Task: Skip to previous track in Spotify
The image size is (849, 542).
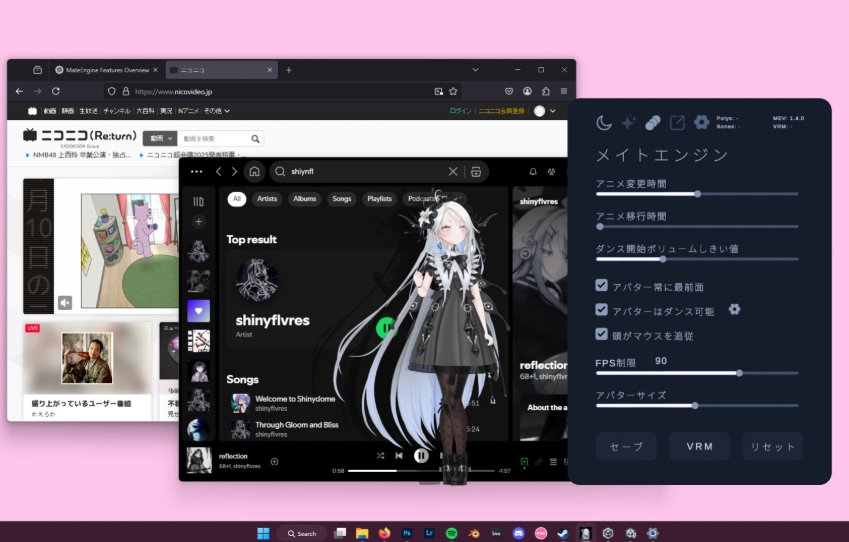Action: [x=399, y=456]
